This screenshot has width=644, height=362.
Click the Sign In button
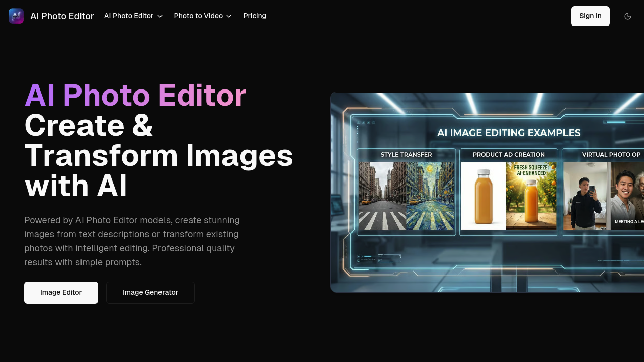(x=590, y=16)
